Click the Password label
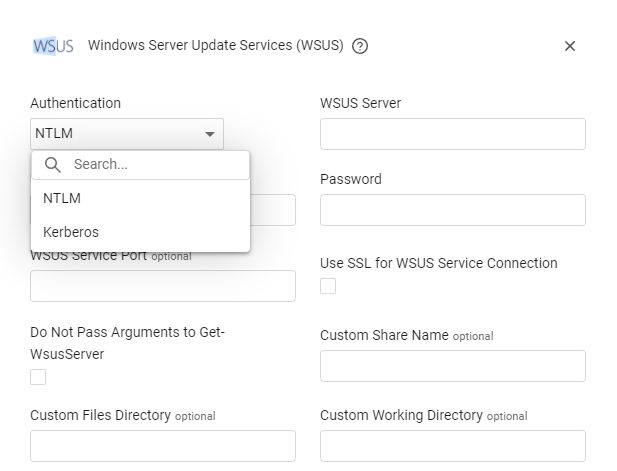The height and width of the screenshot is (471, 617). [x=351, y=179]
